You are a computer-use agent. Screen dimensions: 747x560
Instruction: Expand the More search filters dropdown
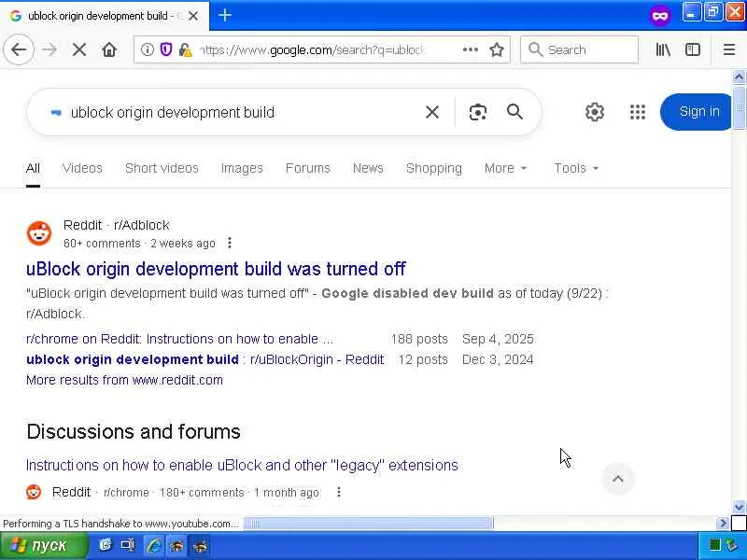click(x=505, y=168)
